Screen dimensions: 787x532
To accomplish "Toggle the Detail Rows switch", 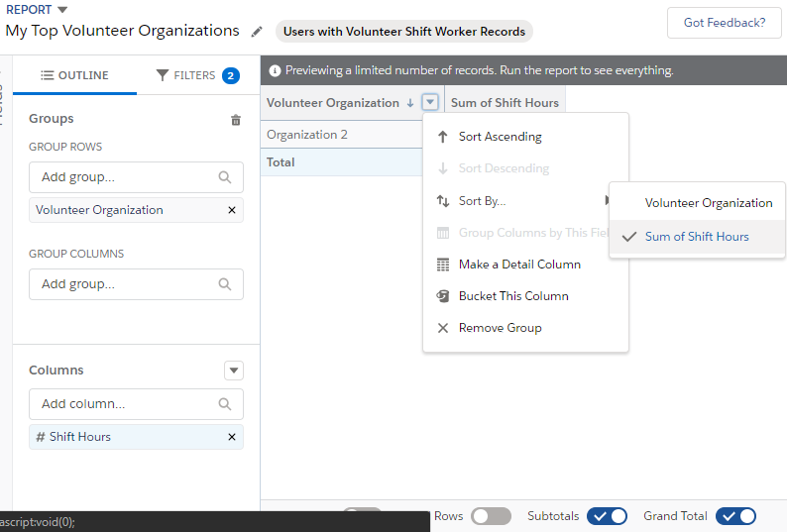I will (x=491, y=516).
